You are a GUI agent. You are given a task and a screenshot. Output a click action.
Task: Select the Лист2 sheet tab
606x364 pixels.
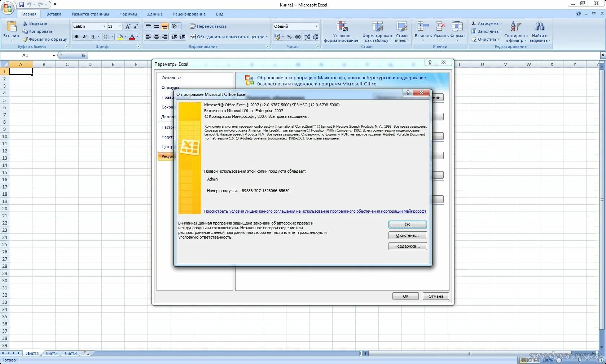pos(51,354)
